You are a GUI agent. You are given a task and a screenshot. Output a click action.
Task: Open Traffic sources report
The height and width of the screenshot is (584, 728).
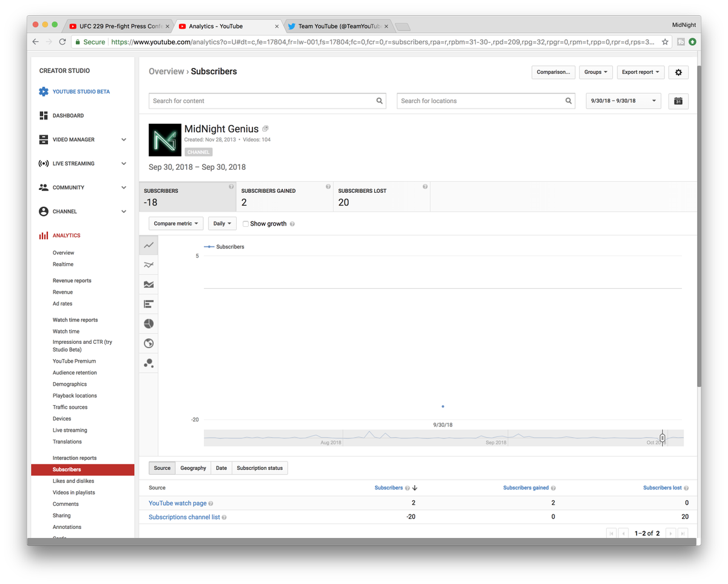70,408
